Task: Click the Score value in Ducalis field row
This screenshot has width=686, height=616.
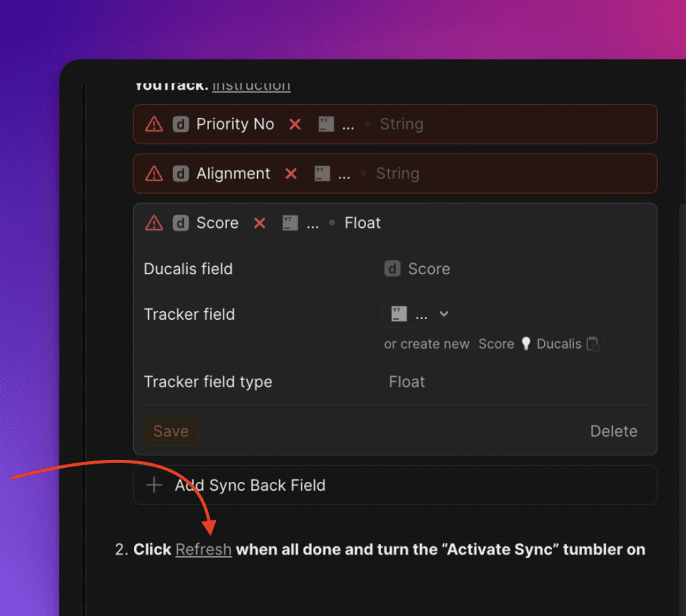Action: point(429,269)
